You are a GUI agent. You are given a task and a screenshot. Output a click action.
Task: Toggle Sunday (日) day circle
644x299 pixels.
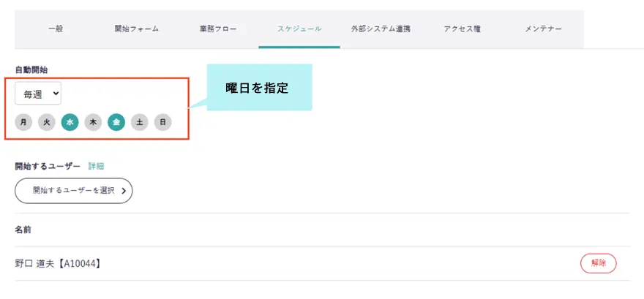tap(162, 122)
